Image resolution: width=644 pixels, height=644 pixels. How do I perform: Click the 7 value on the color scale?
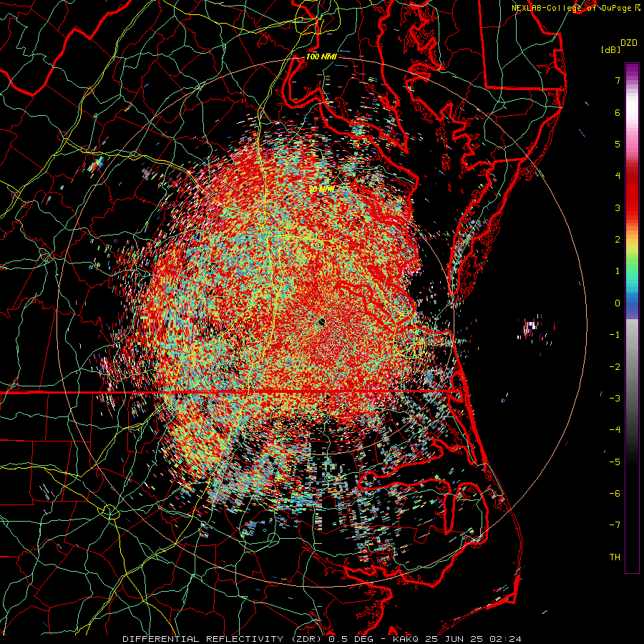618,80
